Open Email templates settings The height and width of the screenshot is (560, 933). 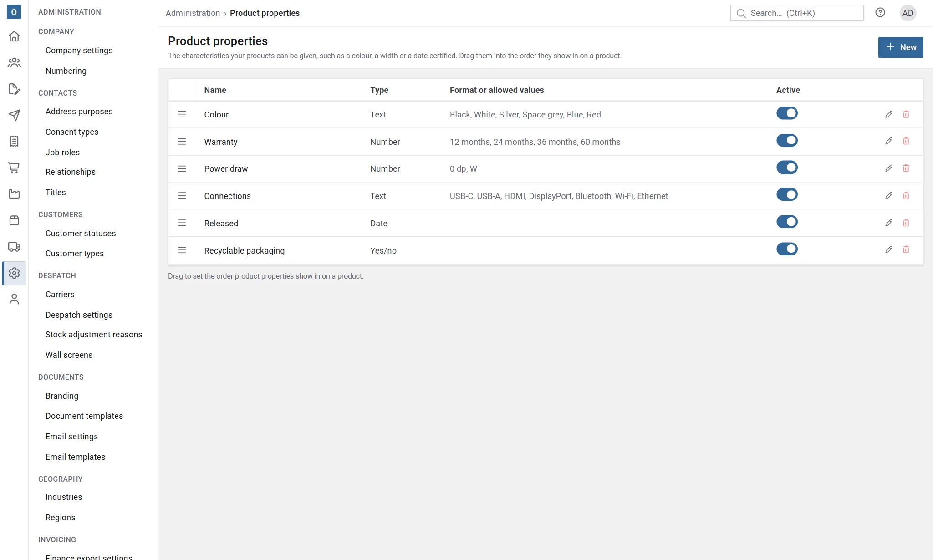pyautogui.click(x=75, y=457)
